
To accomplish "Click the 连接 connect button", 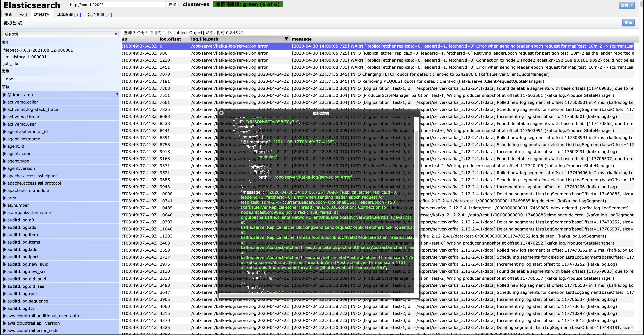I will [172, 5].
